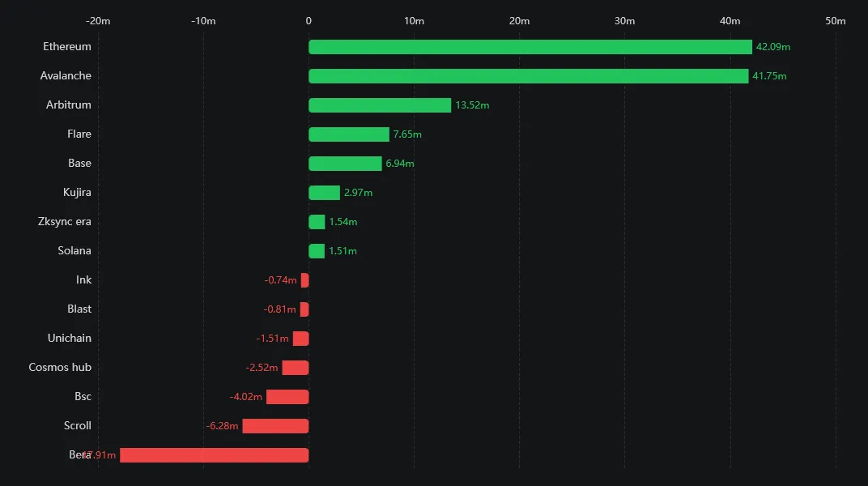Viewport: 868px width, 486px height.
Task: Click the green Base bar
Action: coord(345,164)
